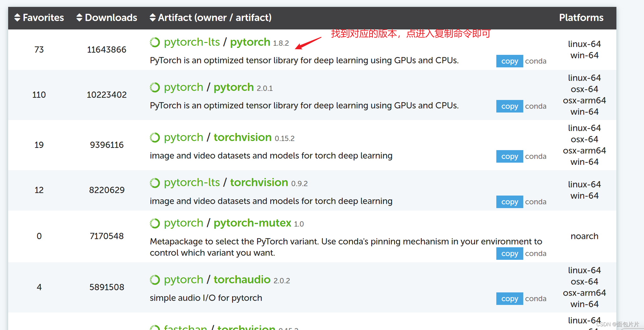
Task: Click the package icon next to pytorch / torchaudio
Action: [x=155, y=279]
